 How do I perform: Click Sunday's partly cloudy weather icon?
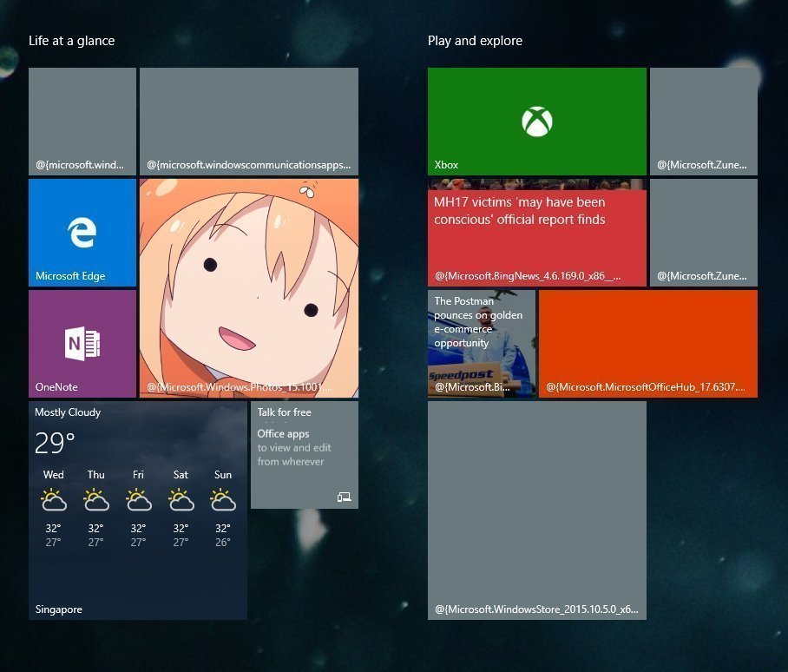pyautogui.click(x=223, y=501)
